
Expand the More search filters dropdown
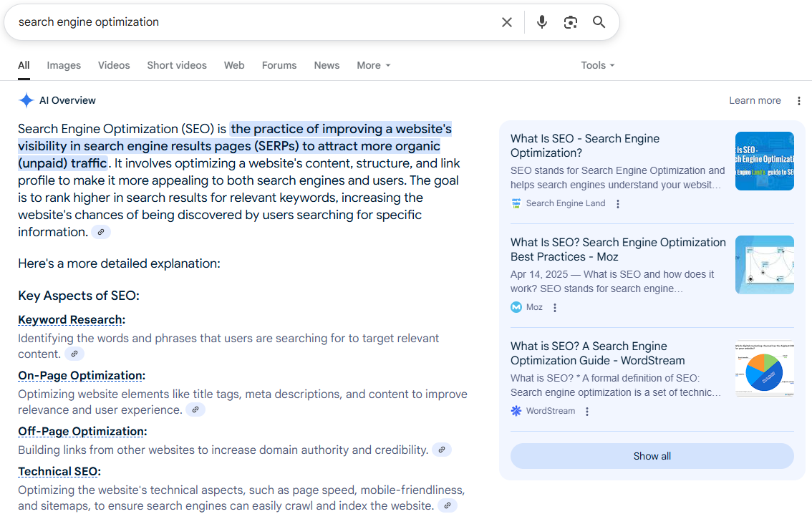tap(374, 65)
